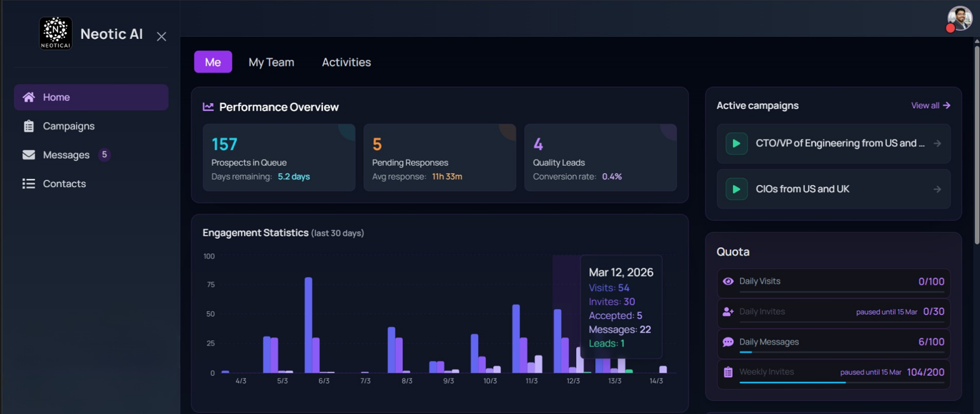Screen dimensions: 980x414
Task: Click the Weekly Invites 104/200 value
Action: tap(926, 372)
